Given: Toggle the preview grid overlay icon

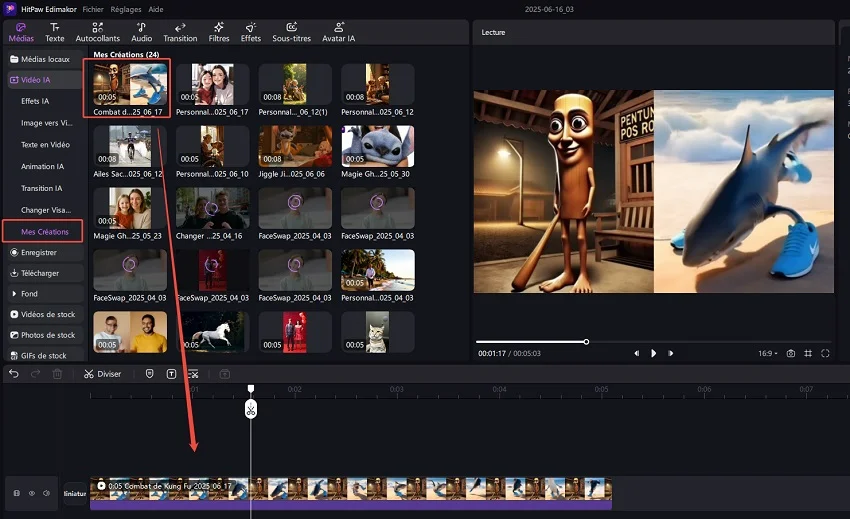Looking at the screenshot, I should click(808, 353).
